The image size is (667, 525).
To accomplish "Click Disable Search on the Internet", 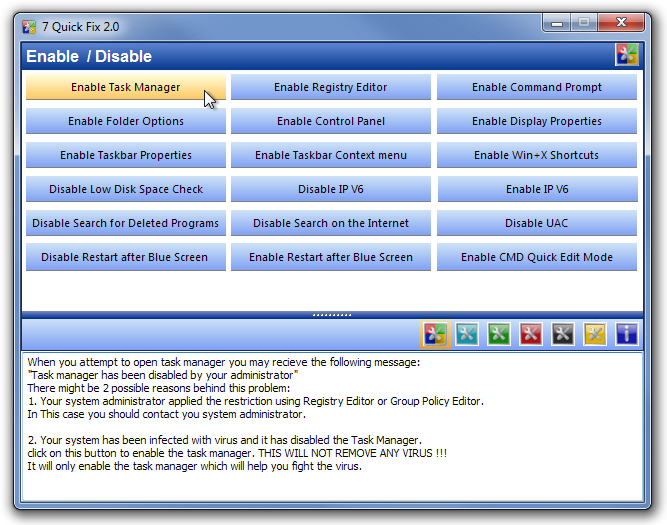I will [331, 223].
